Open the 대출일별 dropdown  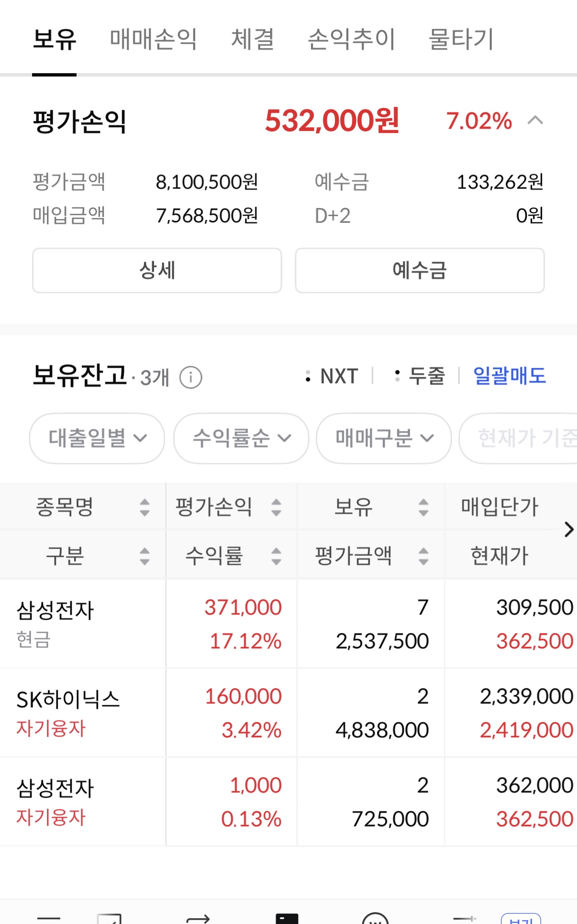(x=97, y=438)
